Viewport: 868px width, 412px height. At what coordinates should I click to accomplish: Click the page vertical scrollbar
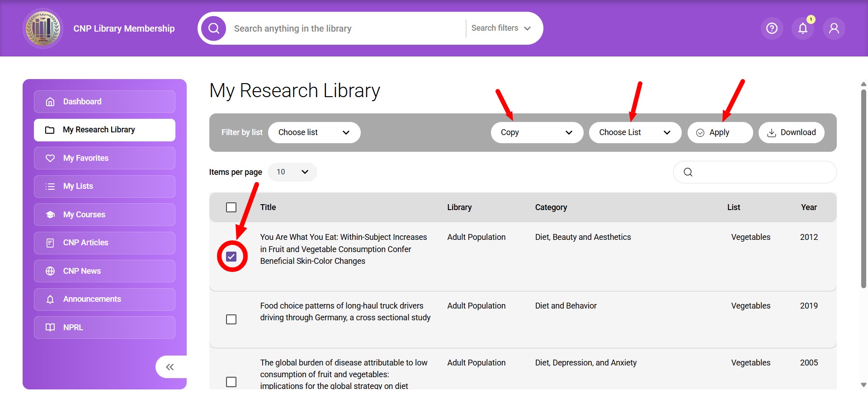coord(863,190)
